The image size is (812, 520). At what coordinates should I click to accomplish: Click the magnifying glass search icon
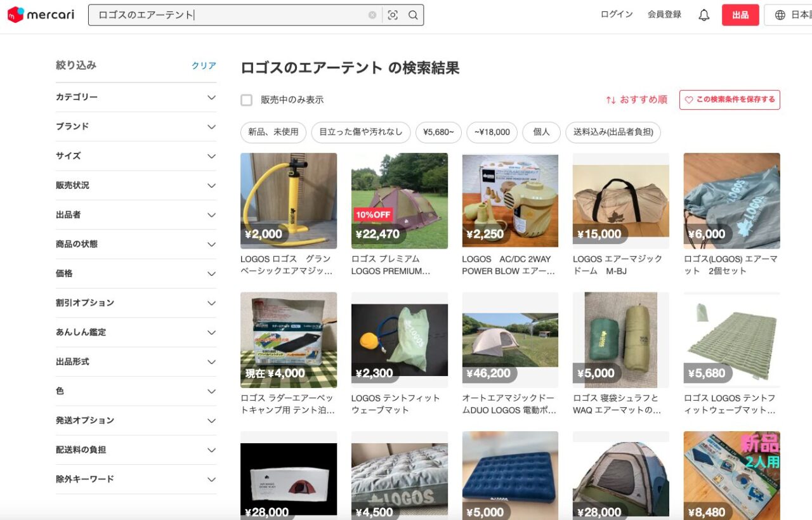413,15
